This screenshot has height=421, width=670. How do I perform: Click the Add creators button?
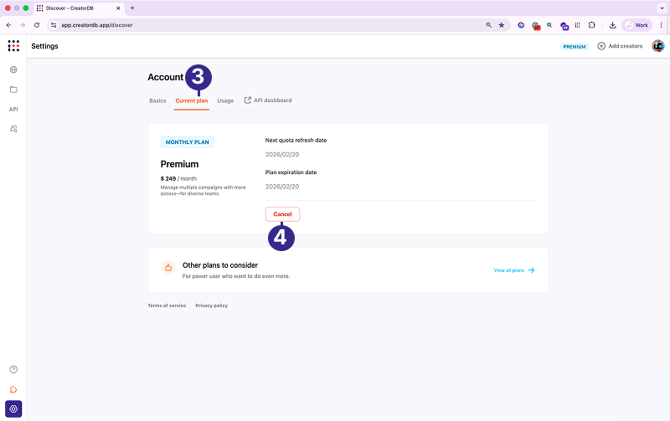click(620, 46)
